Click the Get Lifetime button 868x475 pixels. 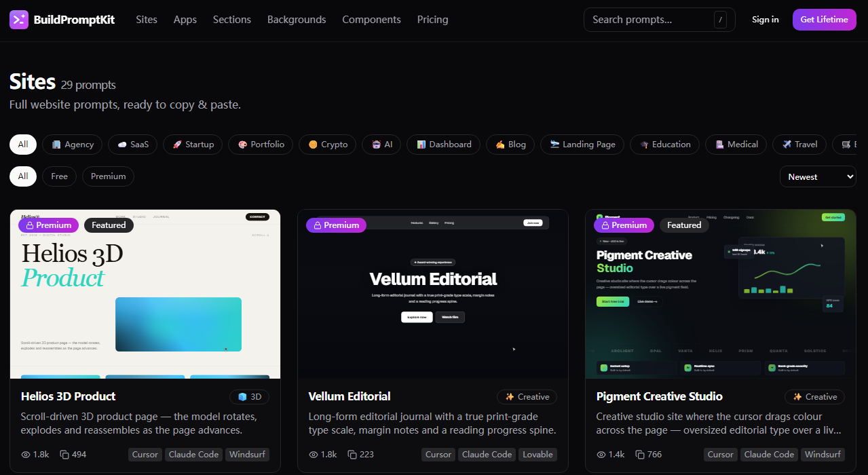click(825, 20)
